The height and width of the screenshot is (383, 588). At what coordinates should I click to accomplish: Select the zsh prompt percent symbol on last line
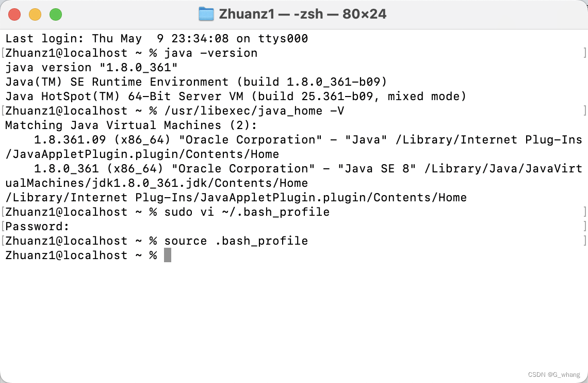click(x=153, y=254)
